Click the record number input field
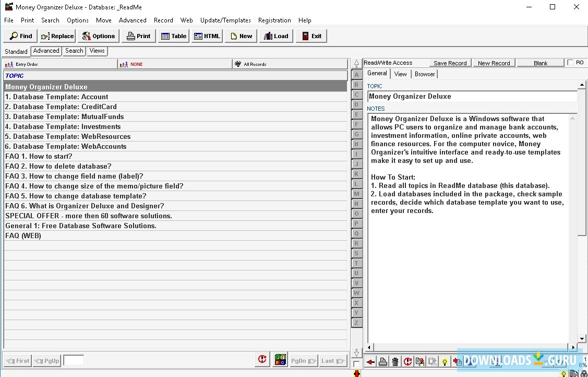The width and height of the screenshot is (588, 377). point(73,360)
